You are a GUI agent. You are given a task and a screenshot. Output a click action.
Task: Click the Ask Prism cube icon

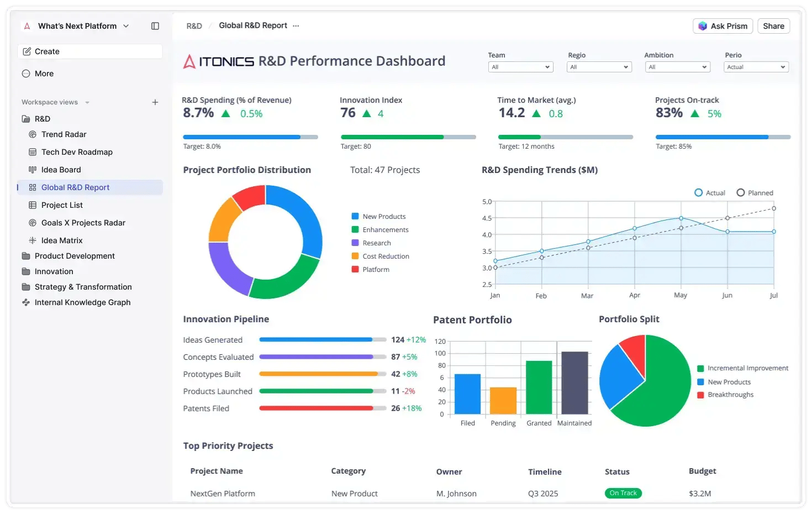[x=703, y=26]
